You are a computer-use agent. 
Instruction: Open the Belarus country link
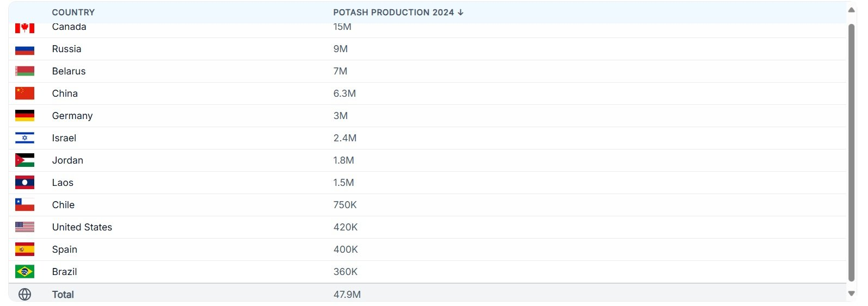pos(69,71)
